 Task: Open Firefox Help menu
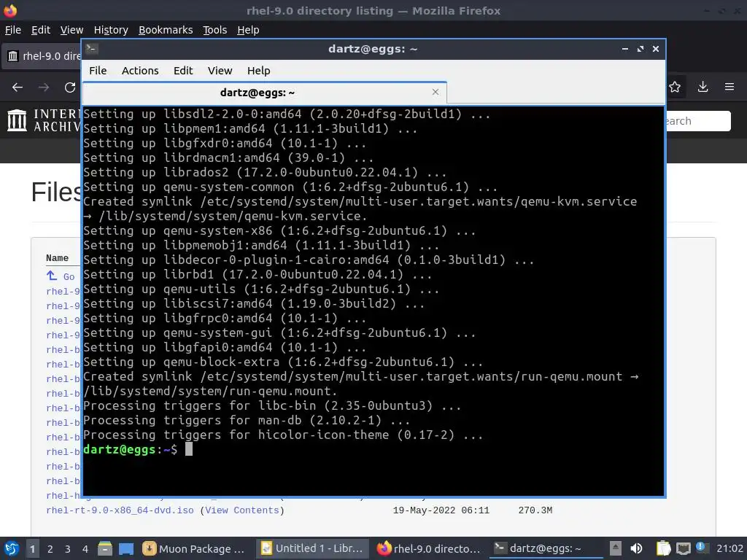[x=248, y=30]
